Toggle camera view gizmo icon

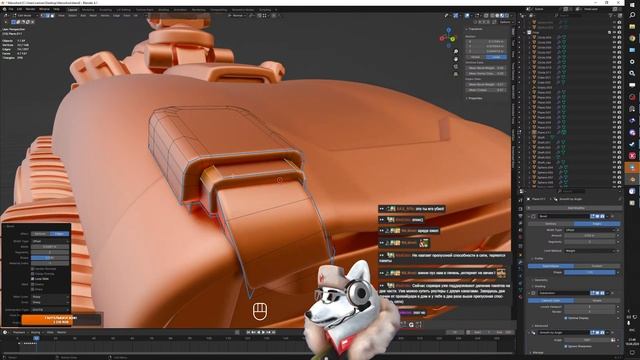(456, 67)
